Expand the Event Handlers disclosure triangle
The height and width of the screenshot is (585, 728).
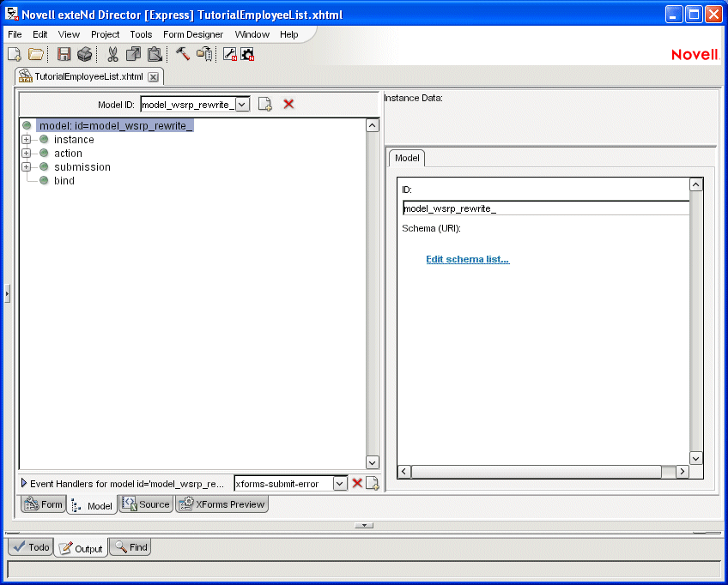[24, 484]
